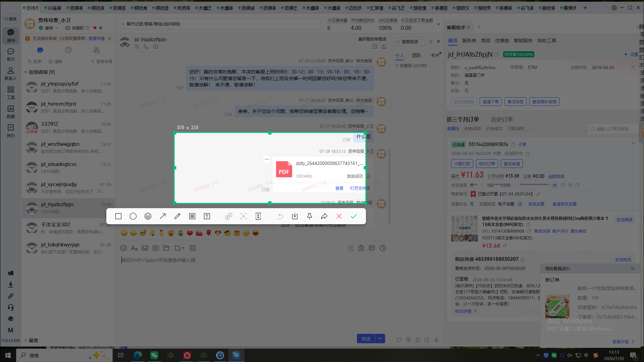This screenshot has height=362, width=644.
Task: Undo the last screenshot annotation
Action: [280, 216]
